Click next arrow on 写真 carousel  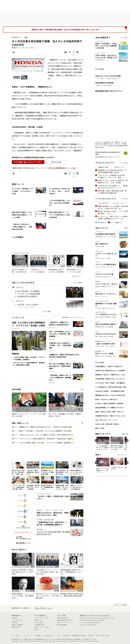coord(127,462)
